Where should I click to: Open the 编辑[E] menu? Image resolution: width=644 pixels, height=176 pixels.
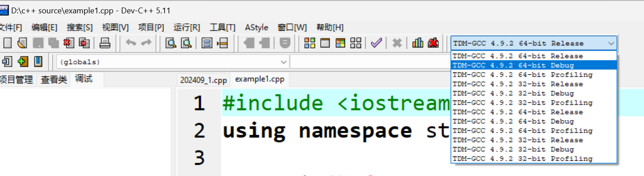tap(44, 27)
